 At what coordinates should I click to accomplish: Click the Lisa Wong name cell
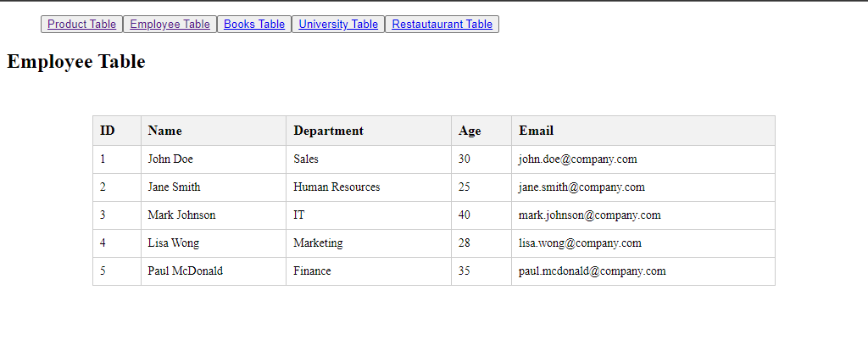tap(214, 243)
